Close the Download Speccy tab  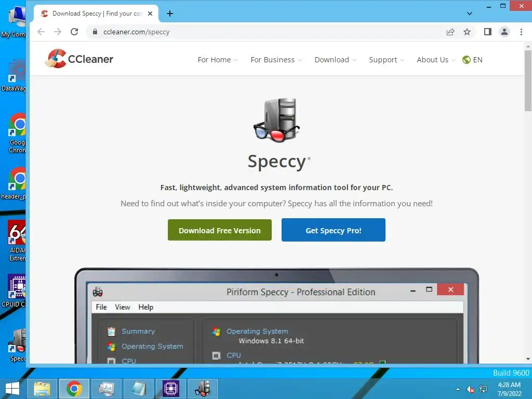click(150, 14)
